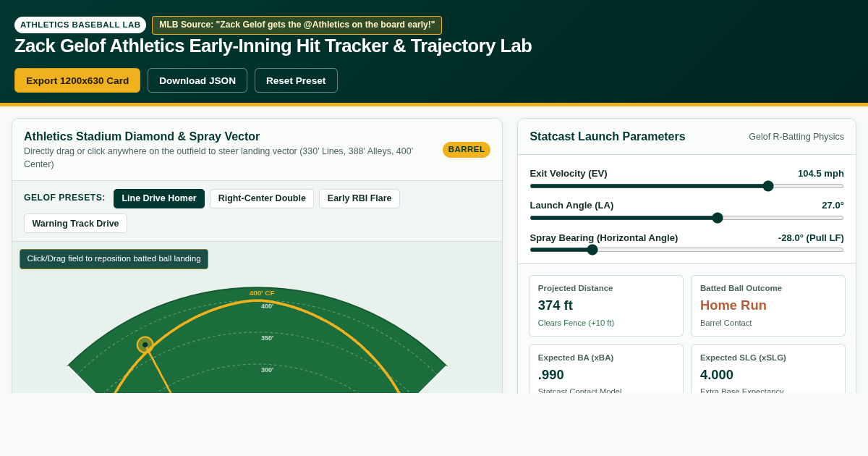Click the Athletics Stadium Diamond heading
Screen dimensions: 868x456
coord(142,137)
